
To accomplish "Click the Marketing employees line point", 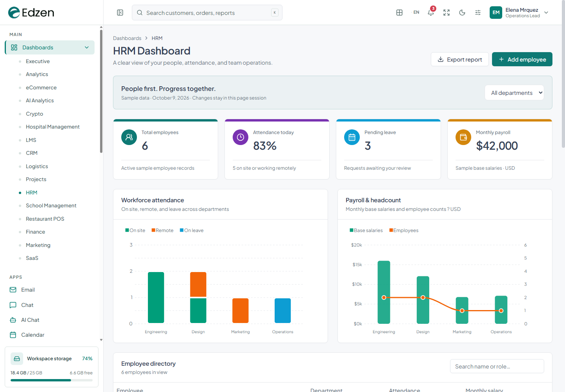I will coord(462,310).
